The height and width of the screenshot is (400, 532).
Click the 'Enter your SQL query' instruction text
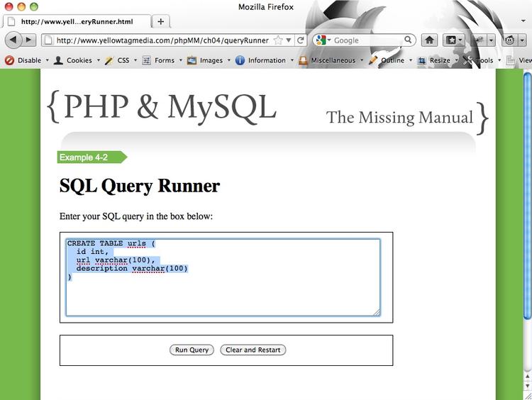pyautogui.click(x=136, y=216)
